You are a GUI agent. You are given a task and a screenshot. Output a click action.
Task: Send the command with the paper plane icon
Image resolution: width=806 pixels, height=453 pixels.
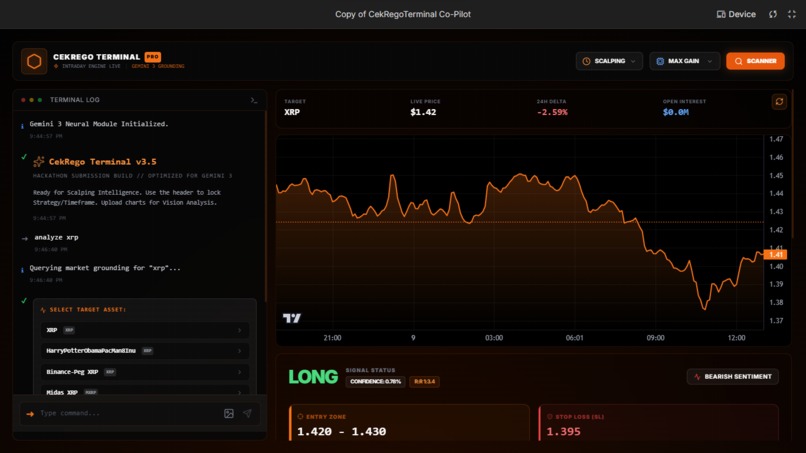(247, 413)
